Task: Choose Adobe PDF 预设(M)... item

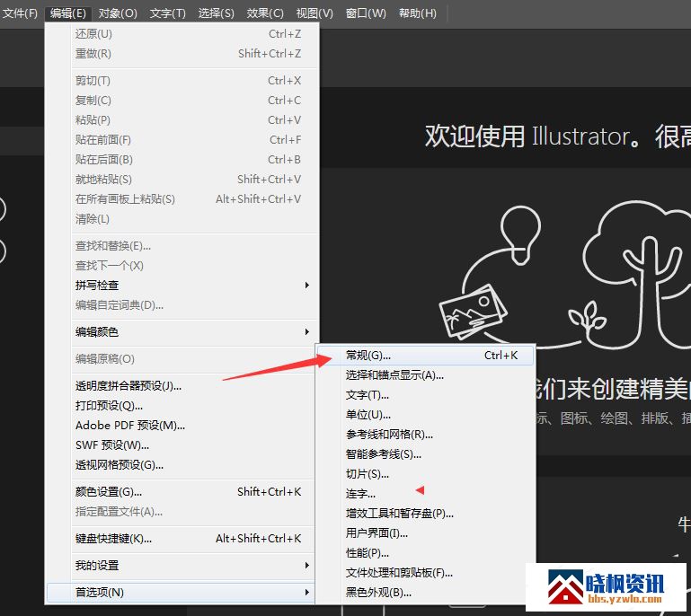Action: pos(129,426)
